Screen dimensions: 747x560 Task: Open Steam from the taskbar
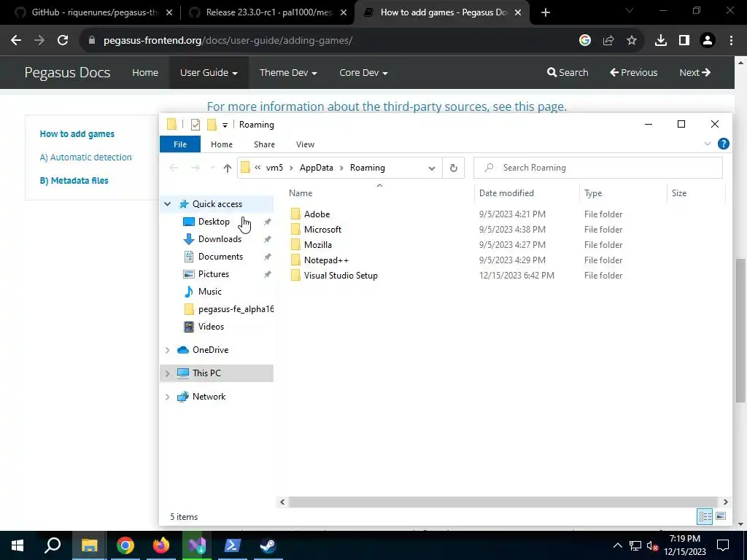(x=268, y=545)
